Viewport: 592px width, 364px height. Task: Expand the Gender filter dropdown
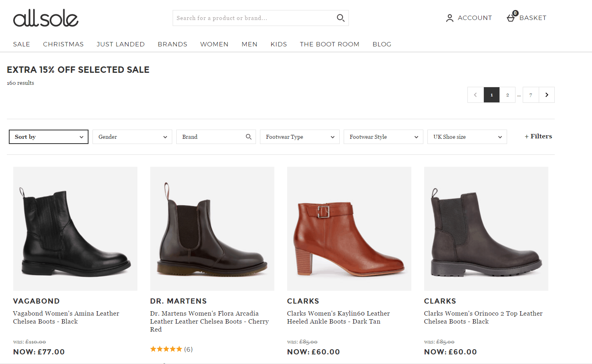point(132,137)
